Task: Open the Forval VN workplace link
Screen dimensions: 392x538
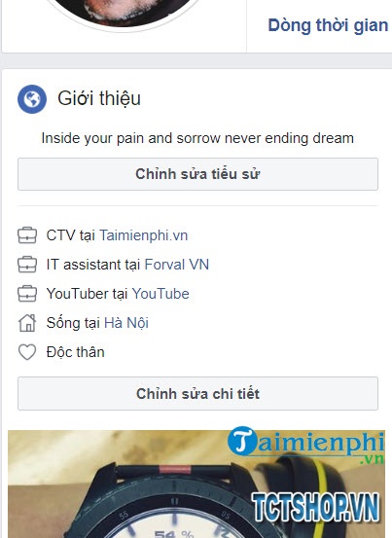Action: pos(177,265)
